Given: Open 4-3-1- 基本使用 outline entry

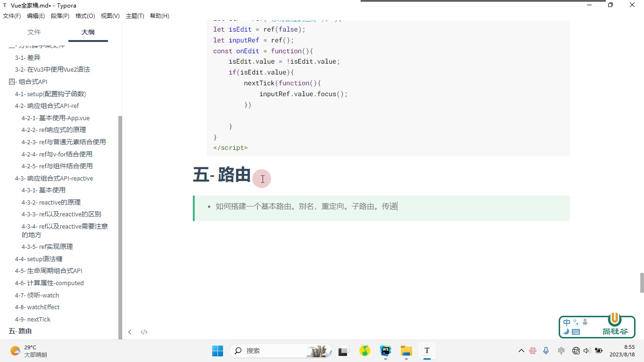Looking at the screenshot, I should click(x=43, y=190).
